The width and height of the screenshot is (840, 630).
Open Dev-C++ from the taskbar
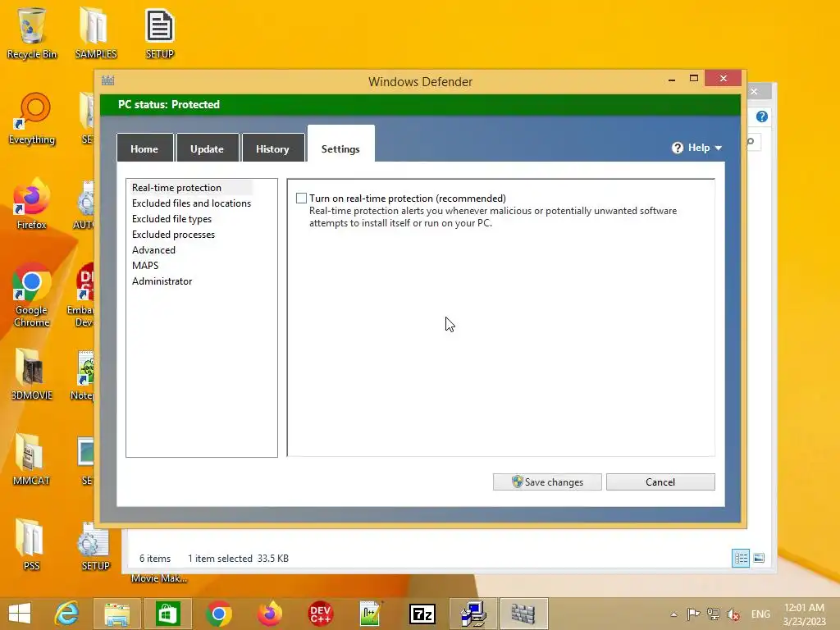pos(321,614)
